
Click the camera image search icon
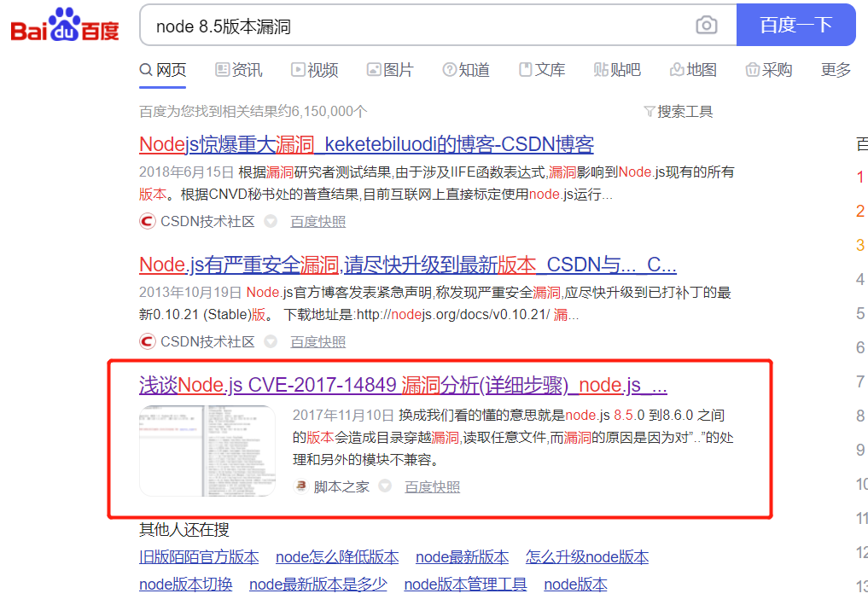click(x=706, y=26)
